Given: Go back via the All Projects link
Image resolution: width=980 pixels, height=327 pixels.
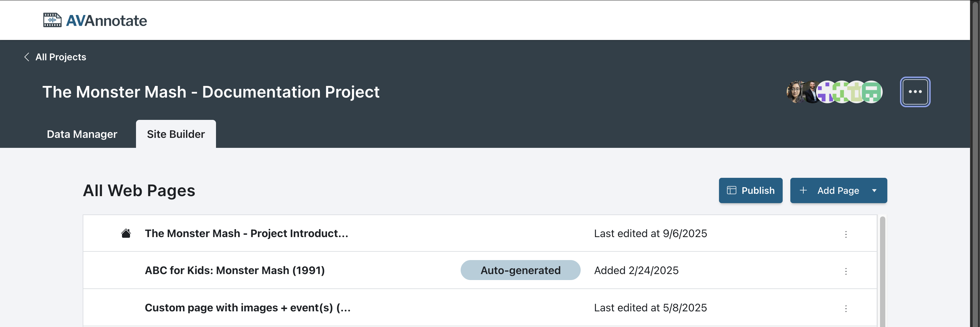Looking at the screenshot, I should point(60,57).
